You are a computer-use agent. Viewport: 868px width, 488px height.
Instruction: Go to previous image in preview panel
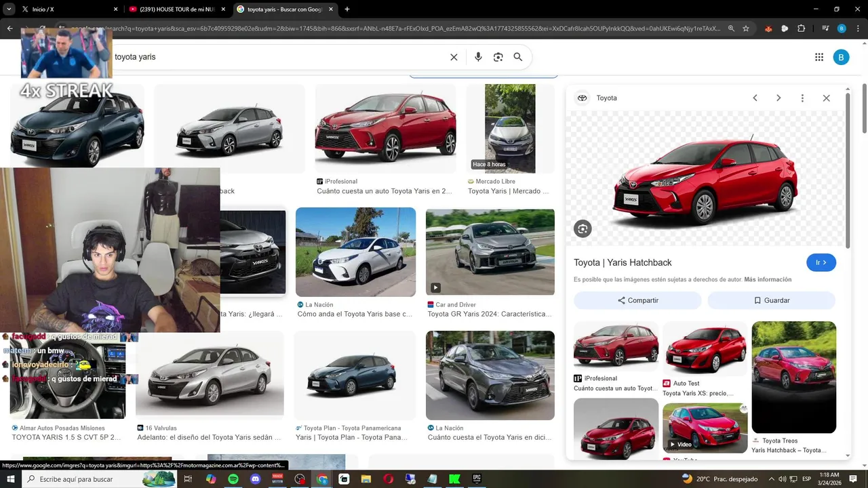[x=755, y=98]
